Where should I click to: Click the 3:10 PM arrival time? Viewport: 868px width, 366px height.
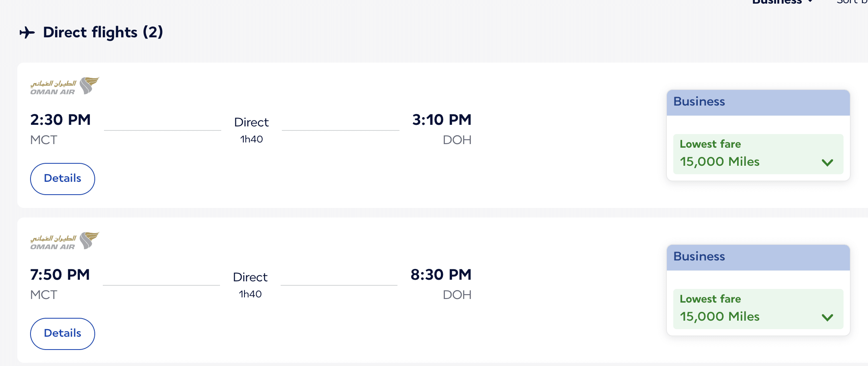pos(442,120)
